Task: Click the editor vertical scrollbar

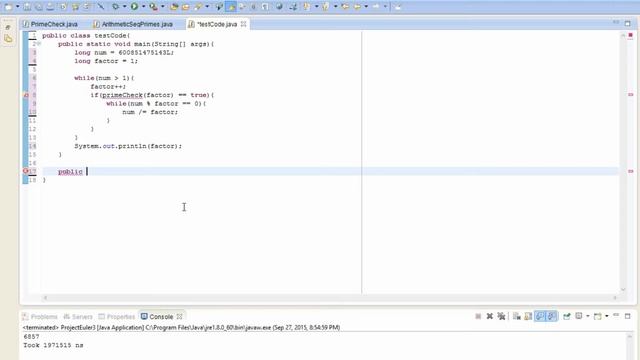Action: coord(623,162)
